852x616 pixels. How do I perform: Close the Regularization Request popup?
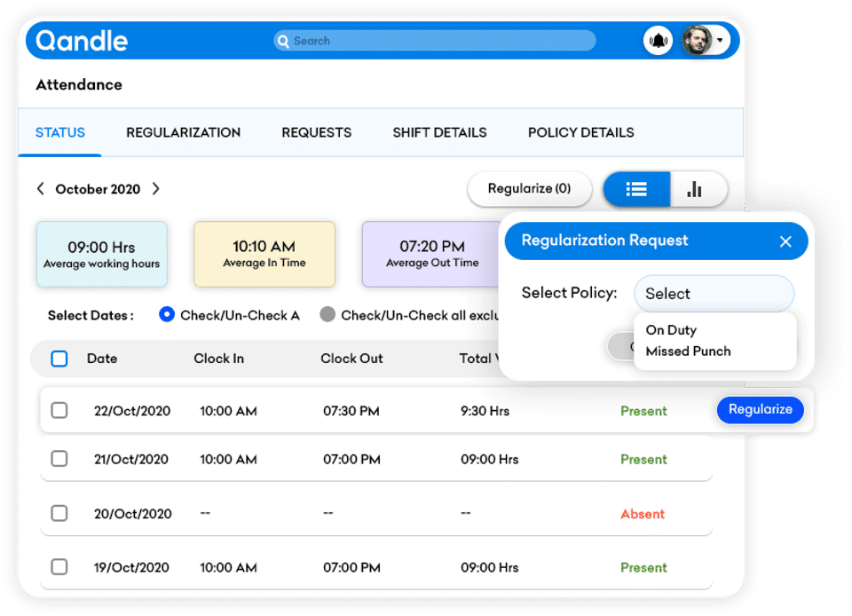[x=785, y=241]
